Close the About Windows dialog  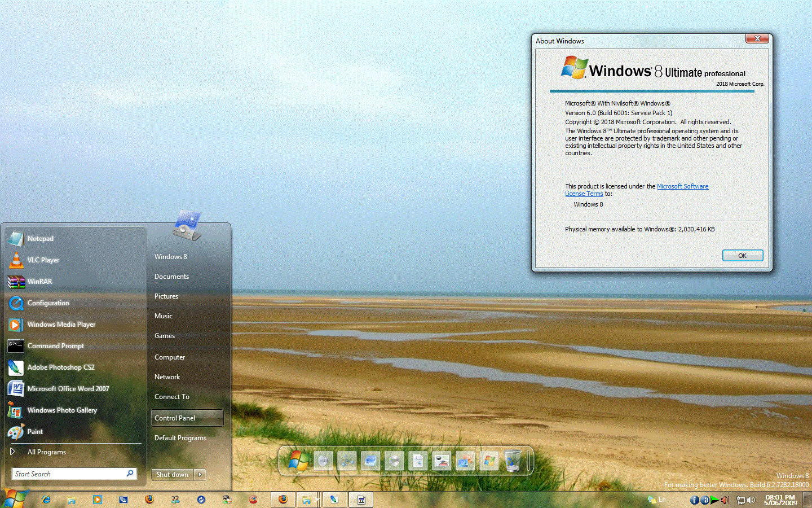pyautogui.click(x=757, y=38)
